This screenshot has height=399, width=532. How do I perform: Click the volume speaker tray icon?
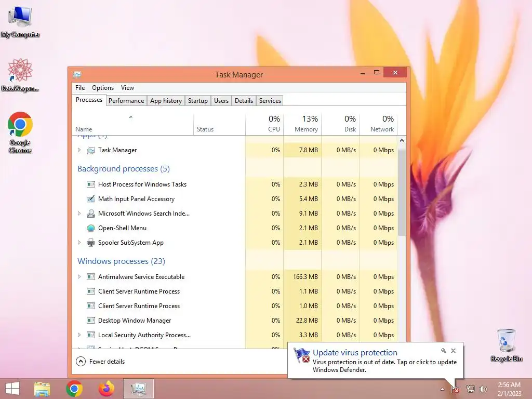point(483,389)
